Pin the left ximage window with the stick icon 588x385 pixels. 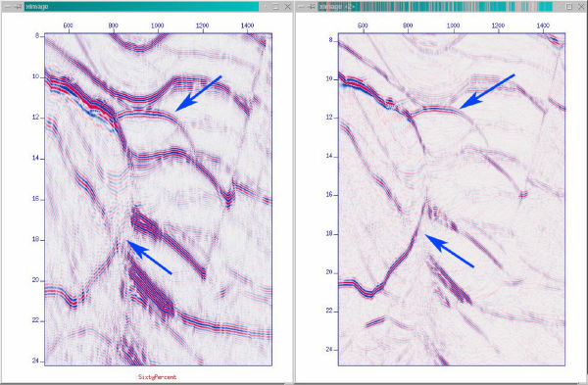(x=18, y=7)
